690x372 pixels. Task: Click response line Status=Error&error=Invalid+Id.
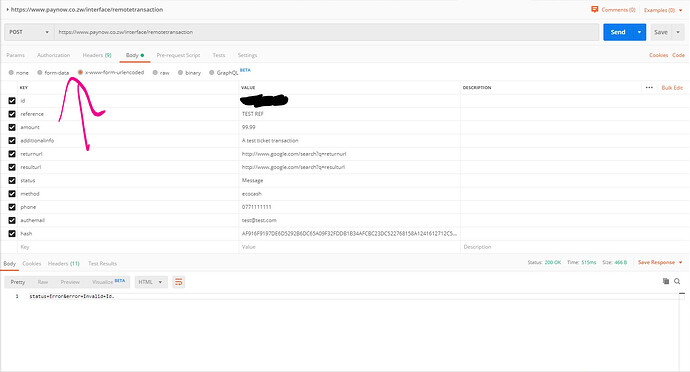[72, 296]
